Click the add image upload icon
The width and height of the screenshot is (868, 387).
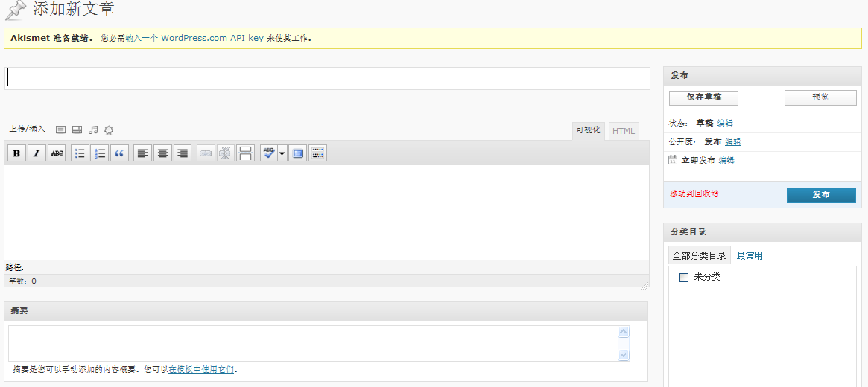coord(61,129)
